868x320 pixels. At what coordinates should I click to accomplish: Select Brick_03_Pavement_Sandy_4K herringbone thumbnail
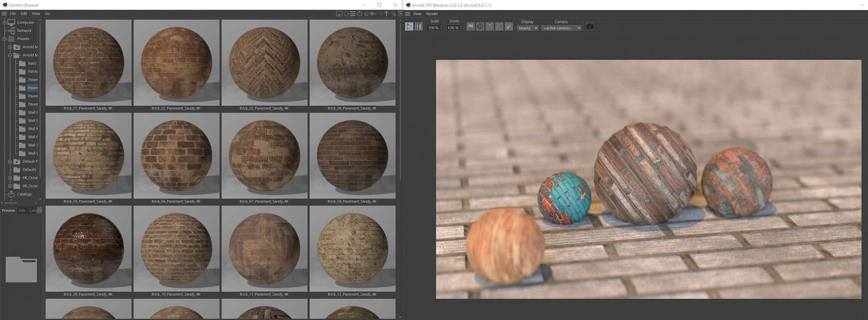(264, 62)
